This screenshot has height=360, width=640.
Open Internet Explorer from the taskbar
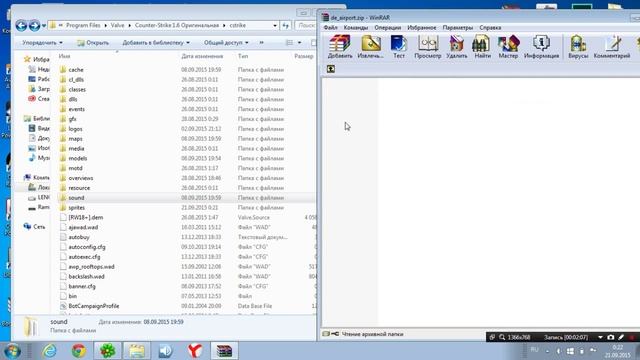[50, 351]
